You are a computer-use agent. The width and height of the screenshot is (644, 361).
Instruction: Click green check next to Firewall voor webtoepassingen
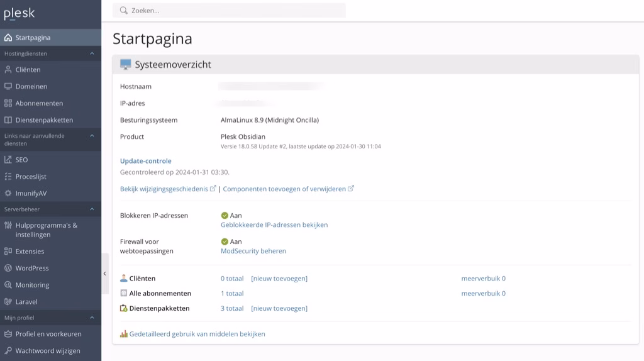[x=225, y=242]
